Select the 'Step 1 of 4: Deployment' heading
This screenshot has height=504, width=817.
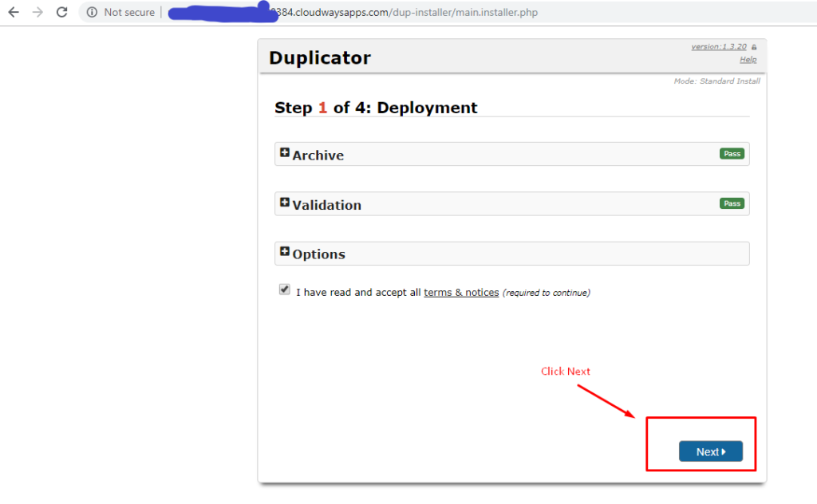376,107
